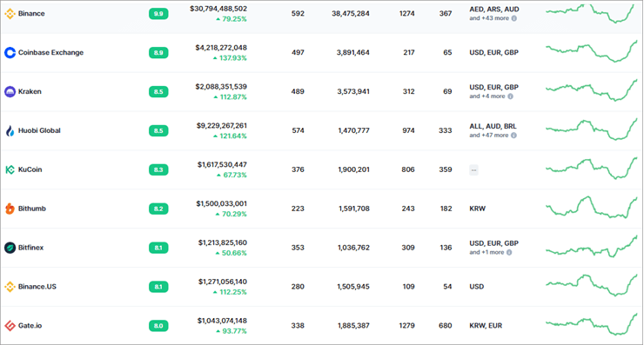Click the Bithumb logo icon
This screenshot has width=644, height=345.
[10, 209]
